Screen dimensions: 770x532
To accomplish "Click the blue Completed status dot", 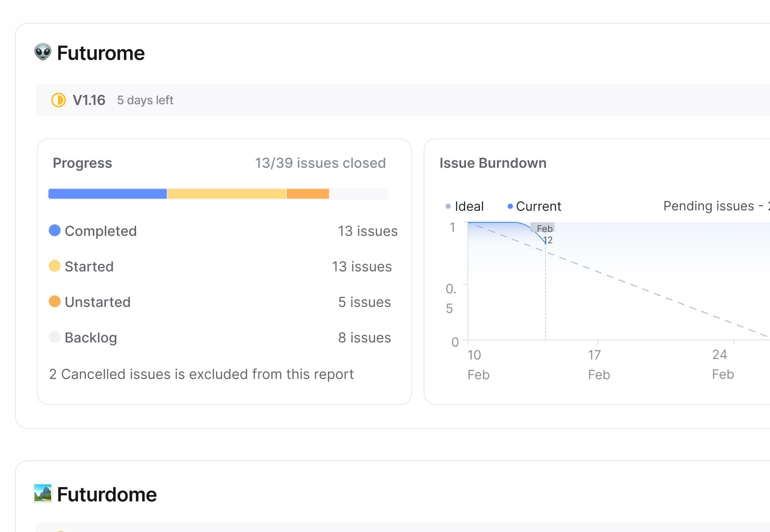I will [x=55, y=230].
